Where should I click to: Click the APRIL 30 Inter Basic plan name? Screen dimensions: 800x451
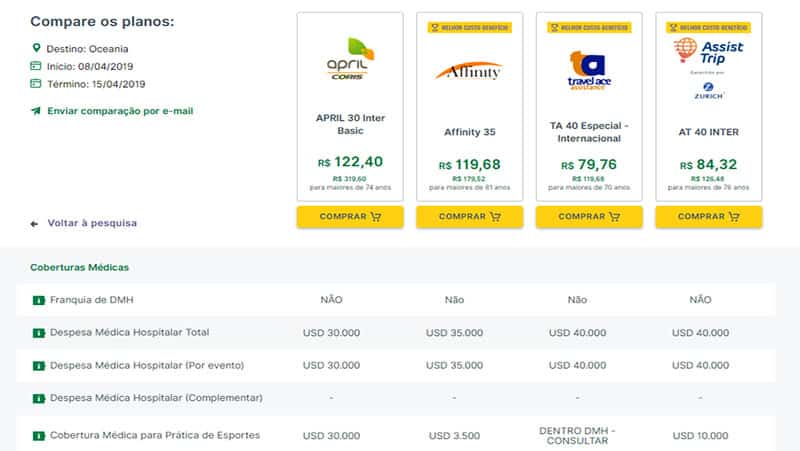350,124
